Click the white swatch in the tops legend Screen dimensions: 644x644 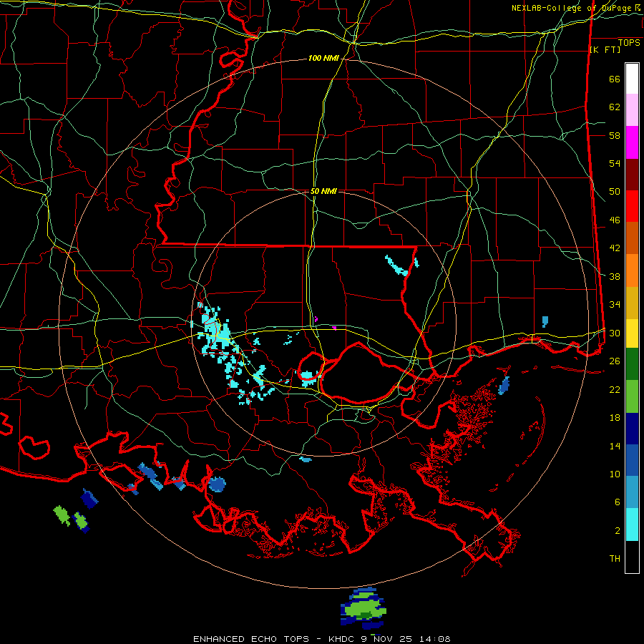click(x=632, y=79)
